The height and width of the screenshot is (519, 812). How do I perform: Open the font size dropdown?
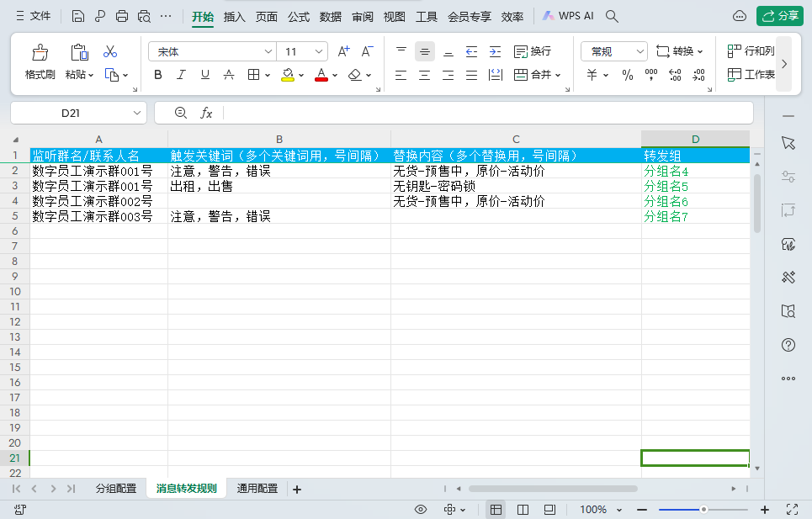[319, 51]
